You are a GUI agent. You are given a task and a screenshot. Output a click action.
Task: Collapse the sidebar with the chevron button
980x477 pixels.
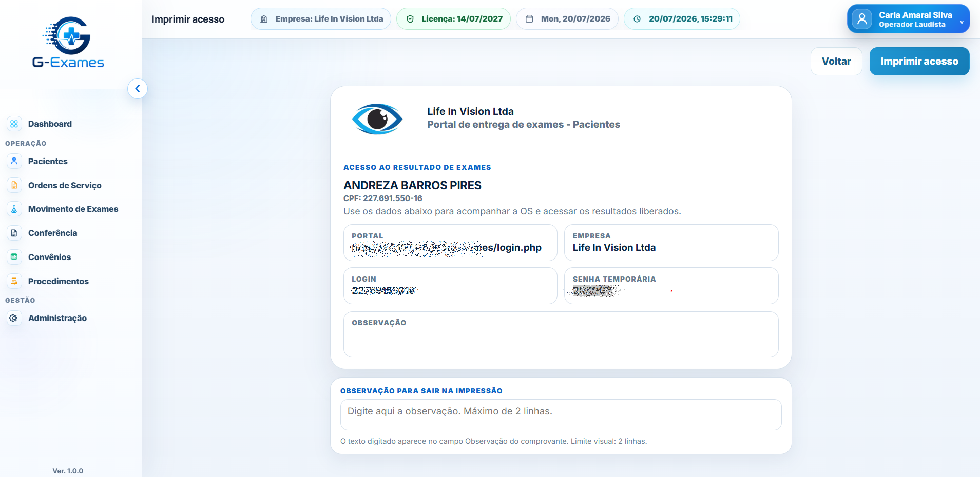[x=138, y=89]
